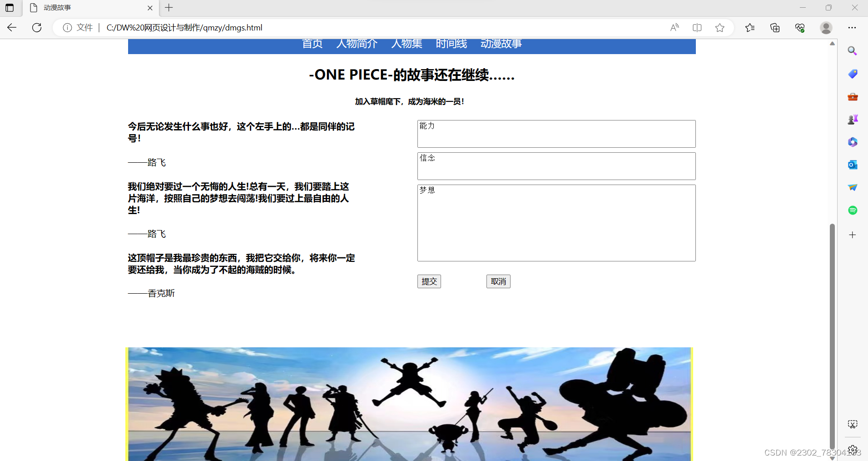Open sidebar settings gear

coord(853,450)
